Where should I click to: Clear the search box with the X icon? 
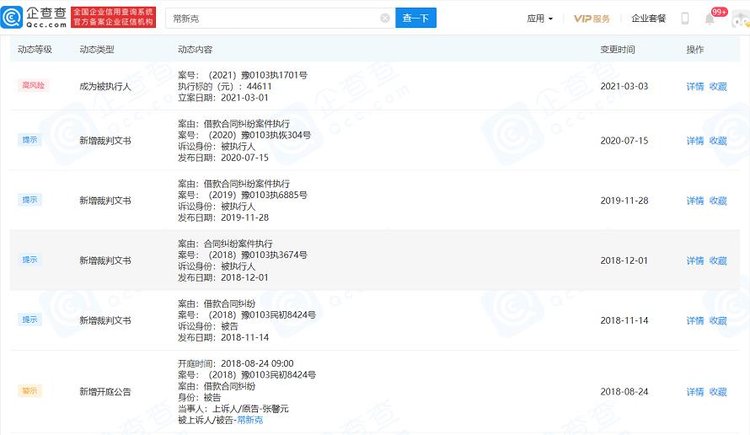385,18
